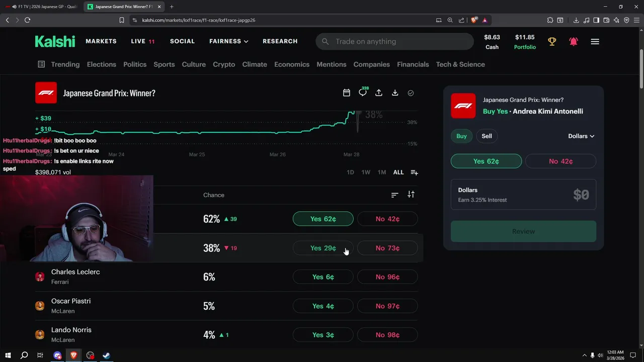Switch to the F1 TV browser tab

pos(42,7)
